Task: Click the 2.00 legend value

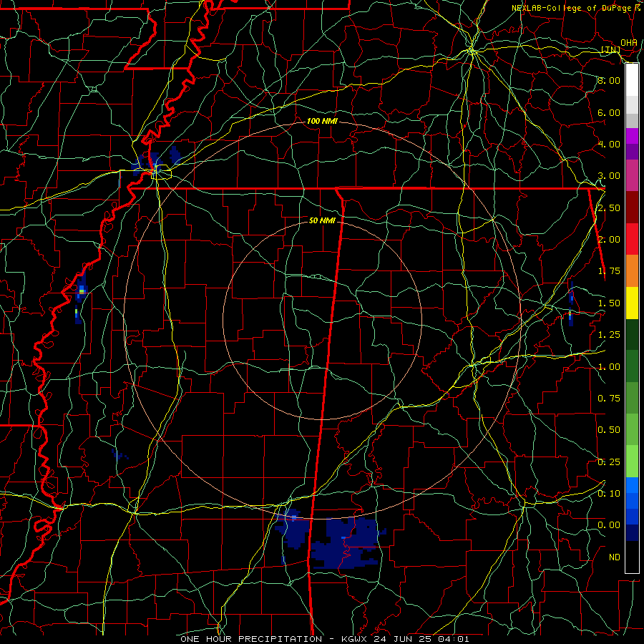Action: click(609, 240)
